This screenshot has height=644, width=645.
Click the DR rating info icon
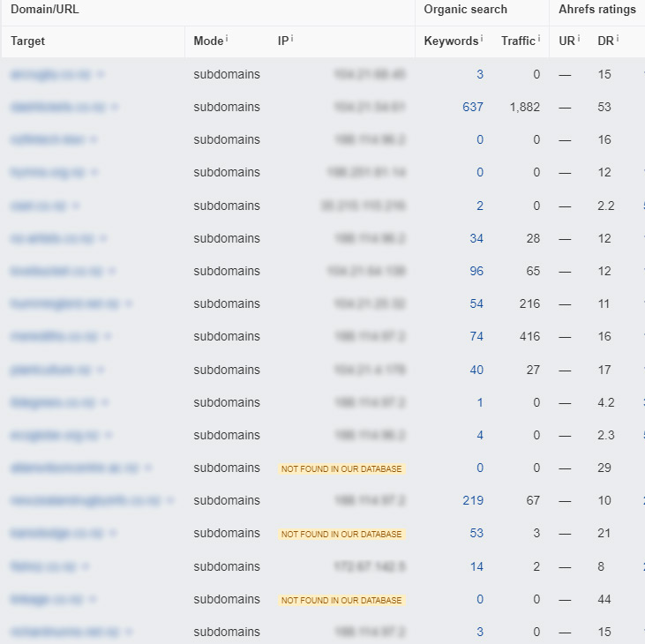click(x=618, y=39)
